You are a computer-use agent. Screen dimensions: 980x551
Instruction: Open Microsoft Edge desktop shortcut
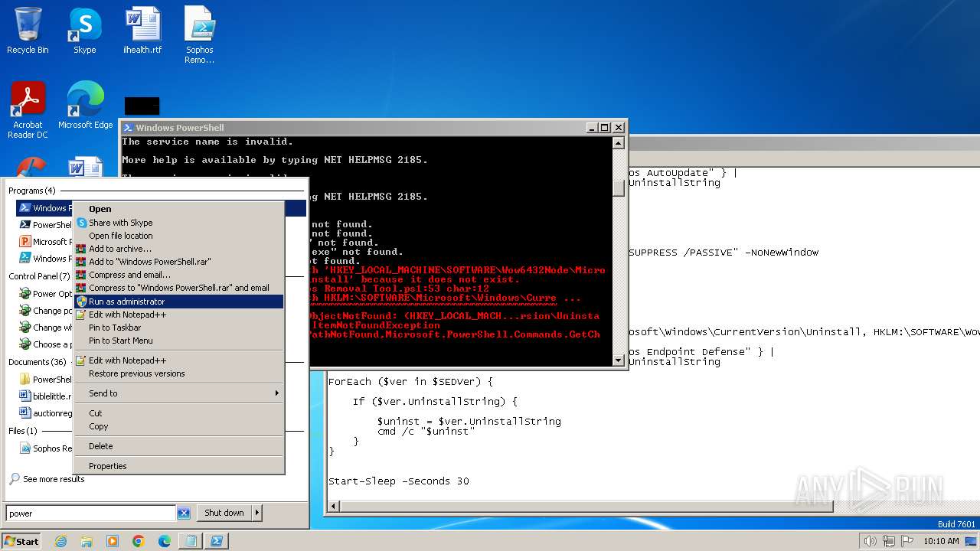point(85,106)
